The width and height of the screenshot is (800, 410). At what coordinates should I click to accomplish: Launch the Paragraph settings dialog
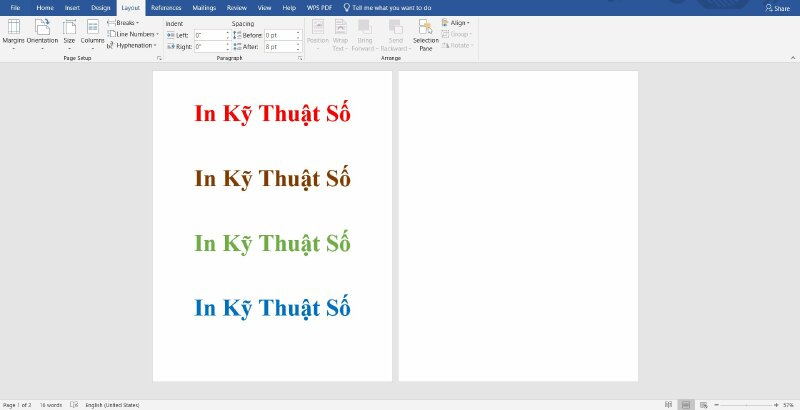click(300, 59)
